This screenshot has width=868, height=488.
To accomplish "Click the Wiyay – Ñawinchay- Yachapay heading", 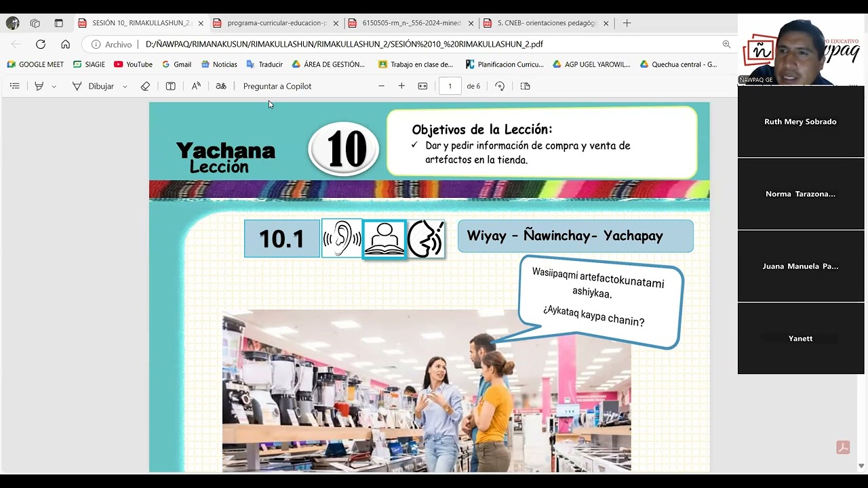I will [565, 236].
